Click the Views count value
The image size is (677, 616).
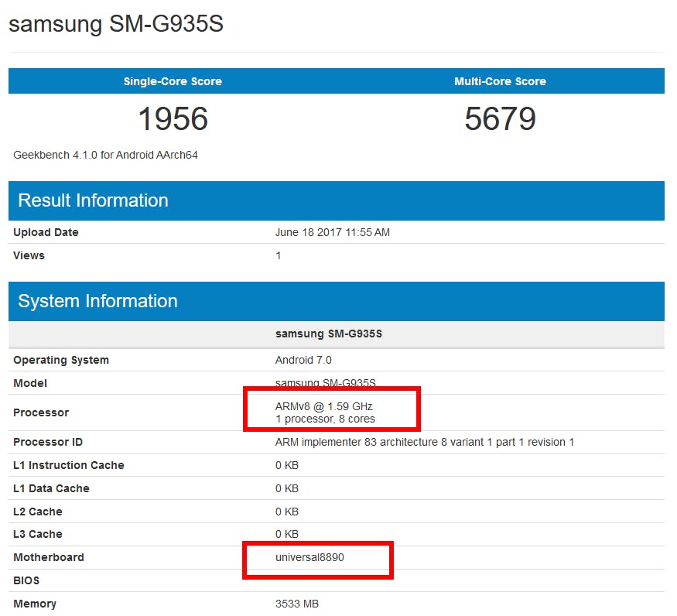(279, 255)
